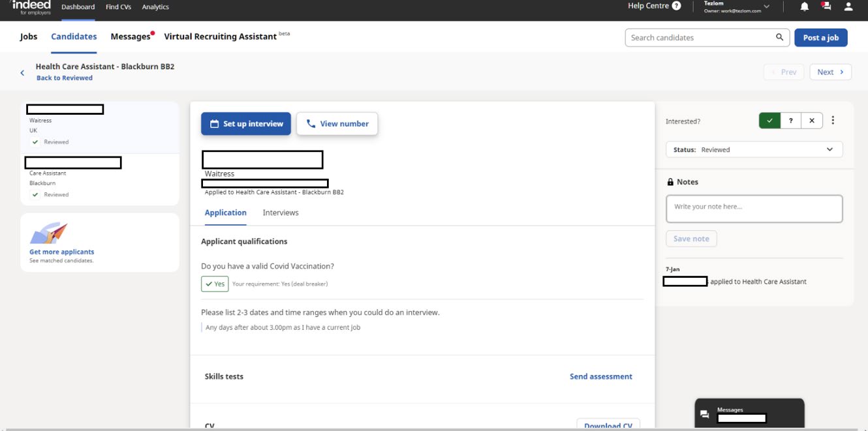Screen dimensions: 868x431
Task: Mark candidate as maybe with question mark
Action: coord(790,121)
